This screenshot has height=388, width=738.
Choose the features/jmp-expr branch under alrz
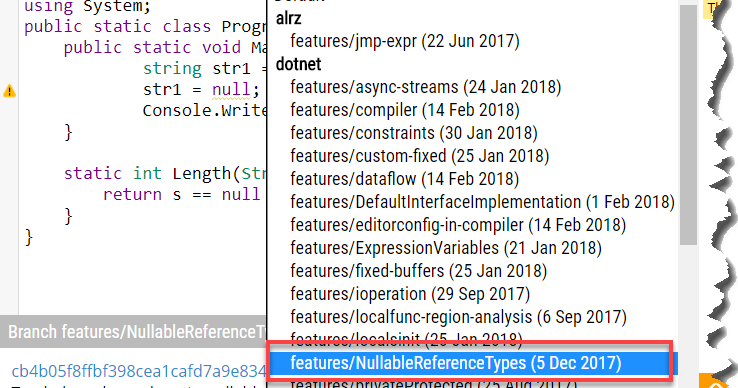point(405,41)
